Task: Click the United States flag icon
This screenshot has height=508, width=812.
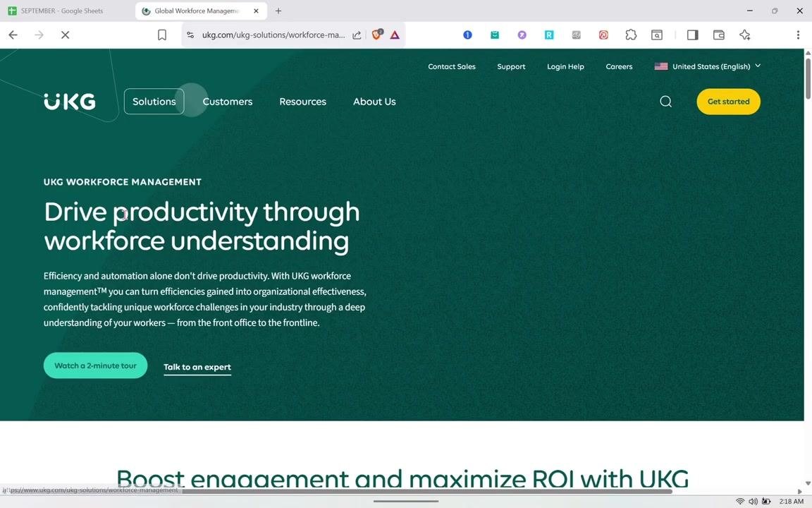Action: [660, 66]
